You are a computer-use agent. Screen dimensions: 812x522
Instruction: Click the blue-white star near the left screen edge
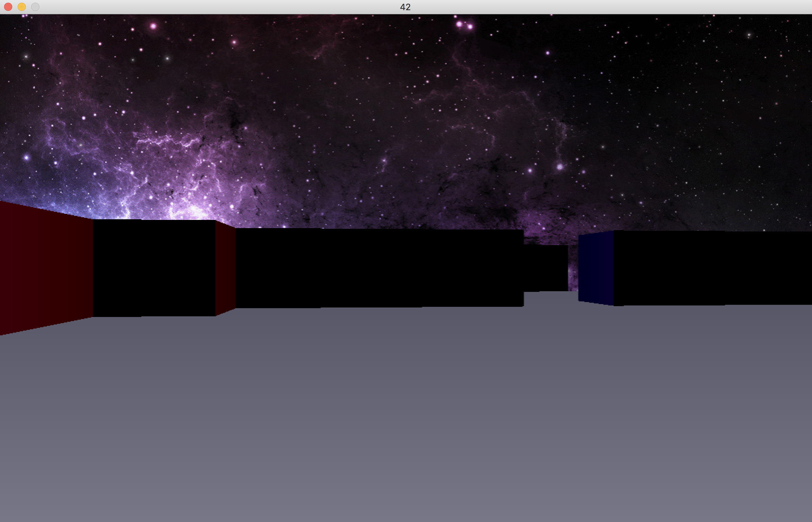click(26, 157)
